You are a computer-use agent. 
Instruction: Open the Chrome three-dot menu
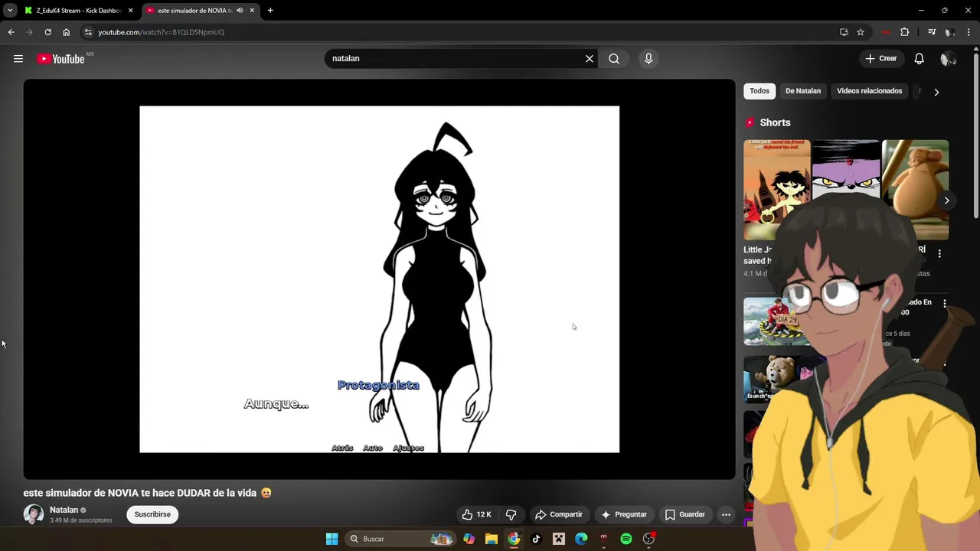968,32
